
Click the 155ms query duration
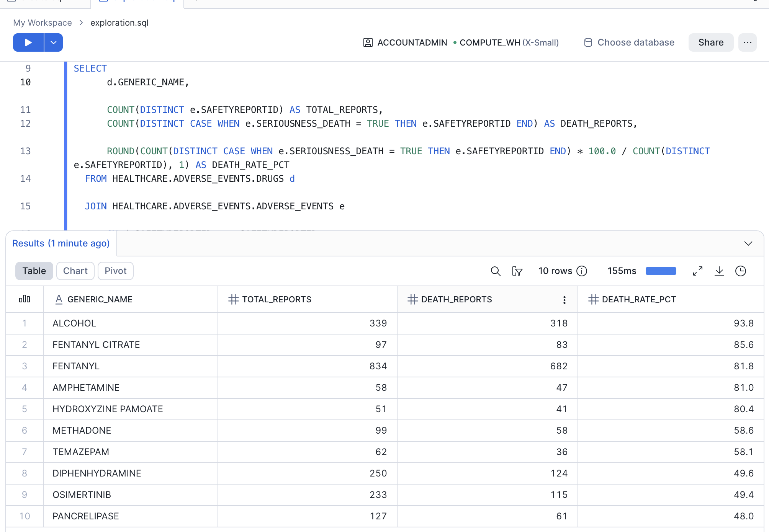(x=622, y=271)
